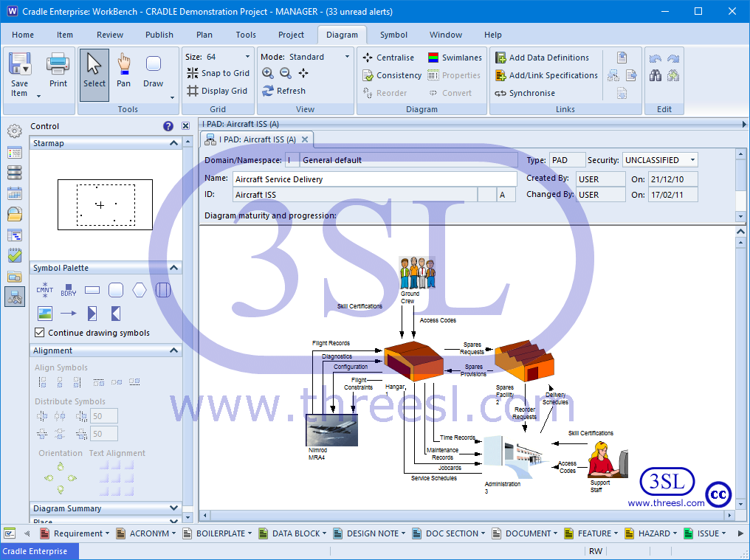Image resolution: width=750 pixels, height=560 pixels.
Task: Click the zoom in magnifier icon
Action: [x=268, y=73]
